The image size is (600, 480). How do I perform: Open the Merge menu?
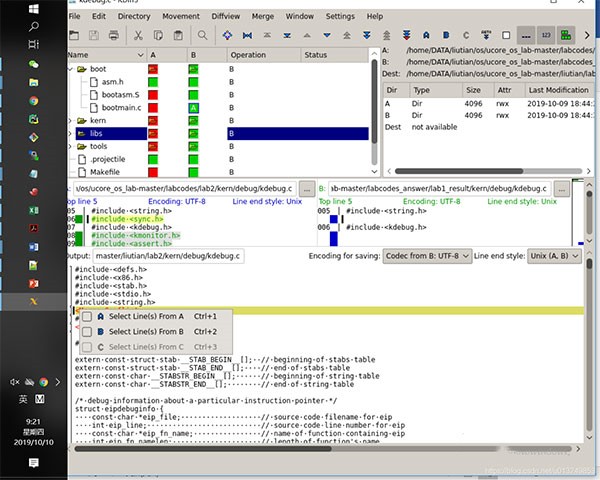[x=262, y=16]
